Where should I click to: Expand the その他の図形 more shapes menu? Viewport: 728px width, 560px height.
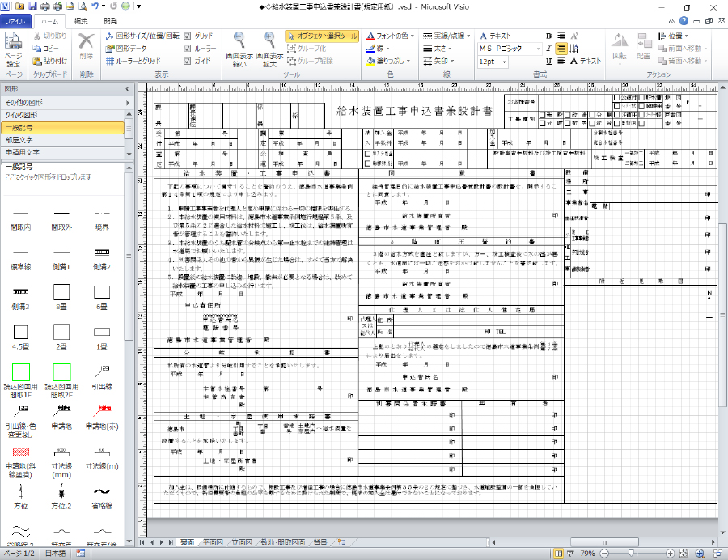pos(67,102)
